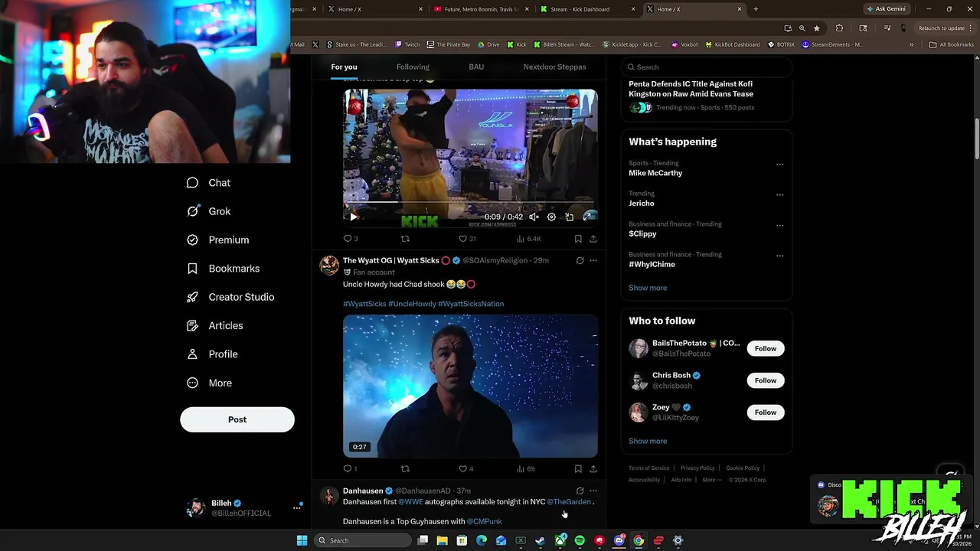980x551 pixels.
Task: Open Premium in the sidebar
Action: pyautogui.click(x=217, y=240)
